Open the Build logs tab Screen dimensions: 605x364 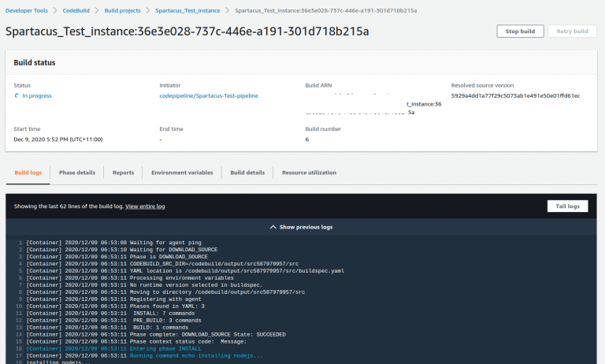[28, 173]
